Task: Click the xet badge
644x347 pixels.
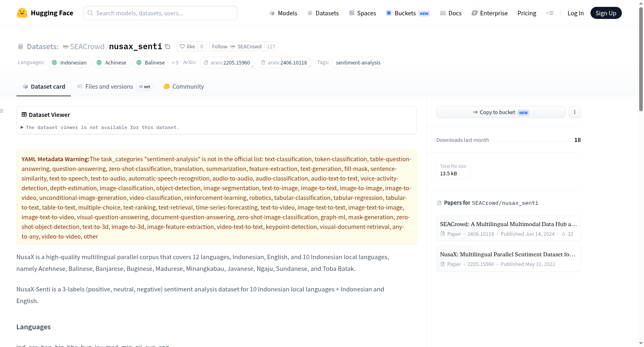Action: [144, 87]
